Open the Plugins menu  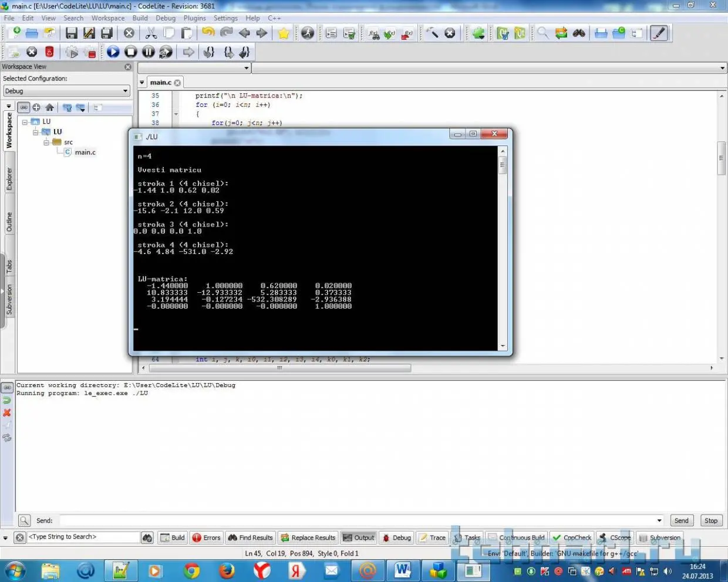[195, 18]
